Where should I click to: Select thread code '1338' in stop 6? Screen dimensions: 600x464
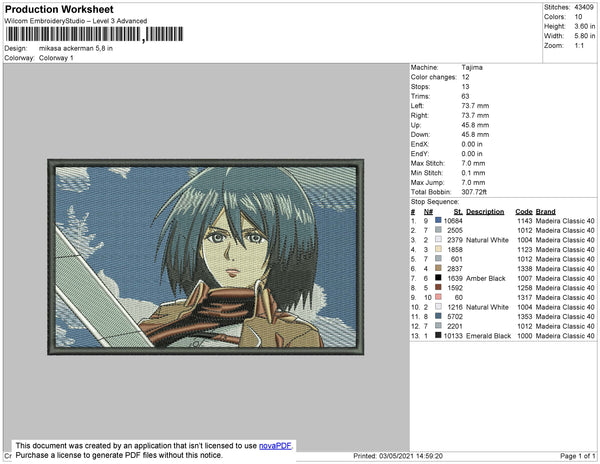click(525, 269)
